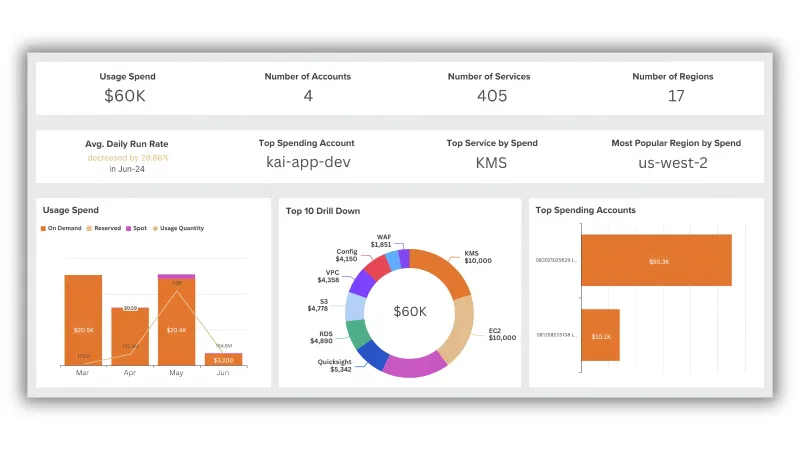Viewport: 800px width, 450px height.
Task: Click the EC2 $10,000 donut label
Action: pyautogui.click(x=503, y=334)
